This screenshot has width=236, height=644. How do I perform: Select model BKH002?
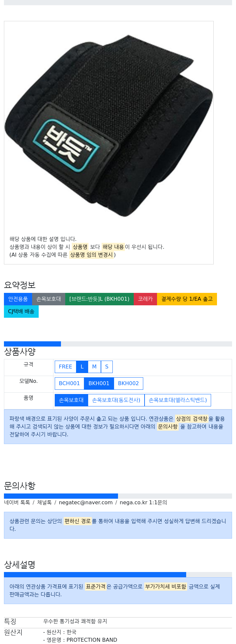point(128,384)
